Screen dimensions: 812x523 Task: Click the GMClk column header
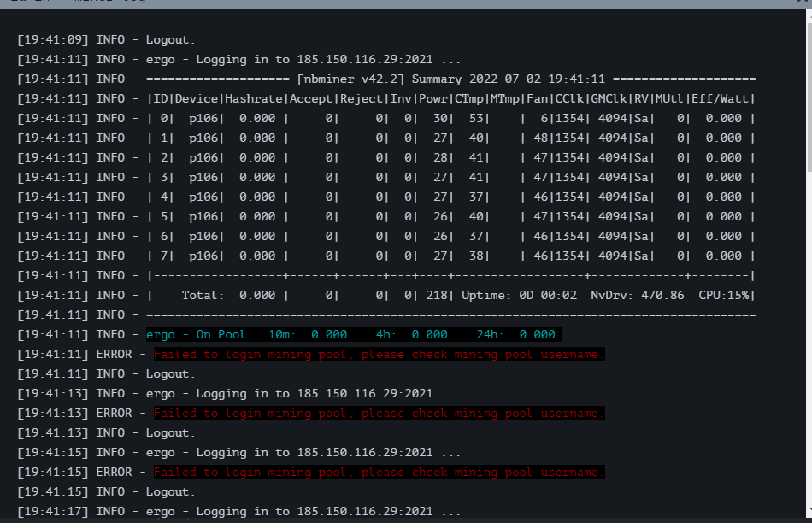click(609, 99)
